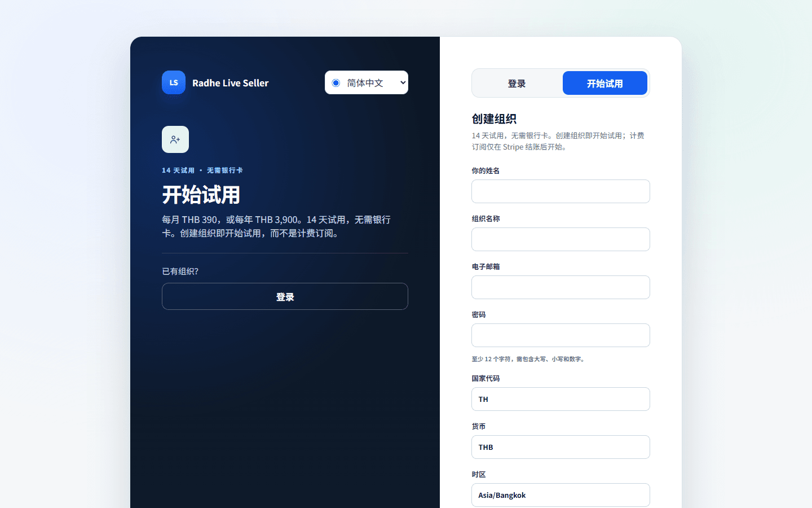The width and height of the screenshot is (812, 508).
Task: Focus the 密码 input field
Action: pyautogui.click(x=561, y=335)
